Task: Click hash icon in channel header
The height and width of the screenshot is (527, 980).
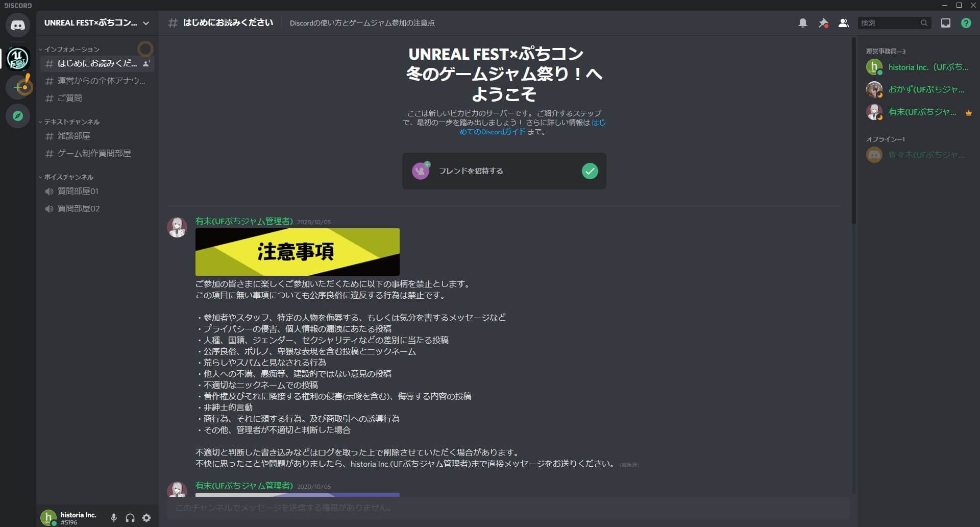Action: [x=173, y=23]
